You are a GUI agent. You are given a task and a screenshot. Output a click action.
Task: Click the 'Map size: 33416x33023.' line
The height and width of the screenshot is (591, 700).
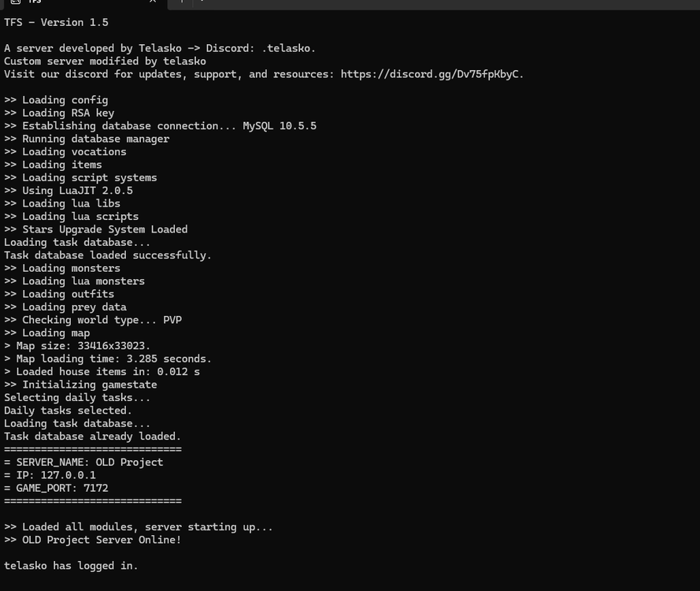click(83, 346)
